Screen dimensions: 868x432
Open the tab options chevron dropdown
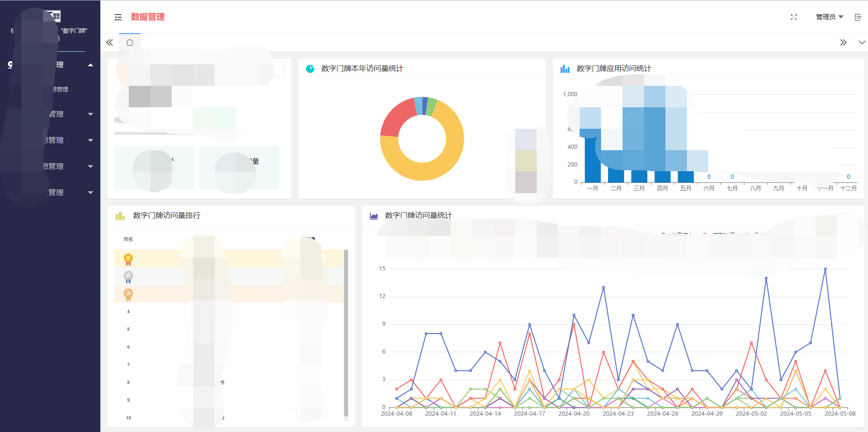click(x=862, y=42)
